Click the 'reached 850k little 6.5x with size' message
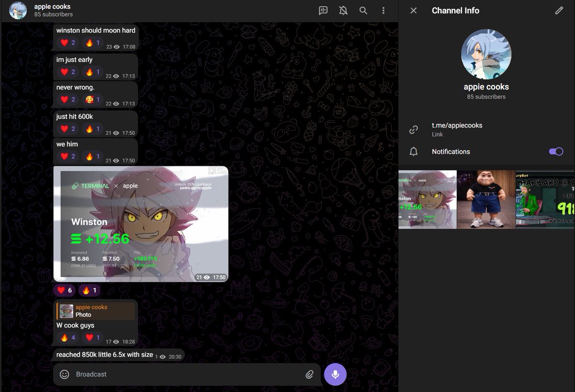The height and width of the screenshot is (392, 575). point(104,355)
